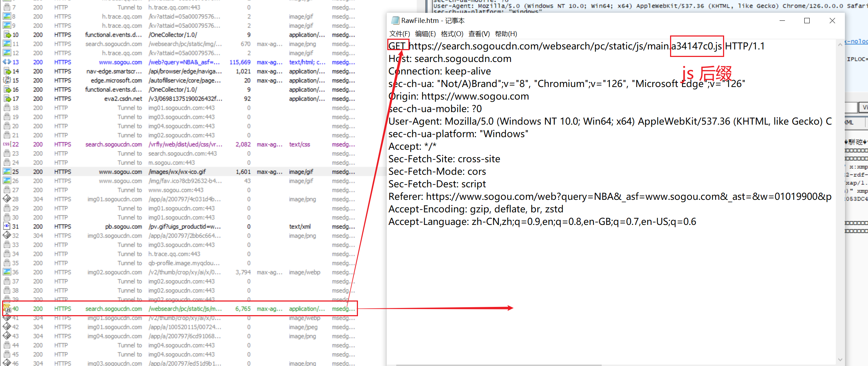
Task: Select host pb.sogou.com in session 31
Action: tap(123, 226)
